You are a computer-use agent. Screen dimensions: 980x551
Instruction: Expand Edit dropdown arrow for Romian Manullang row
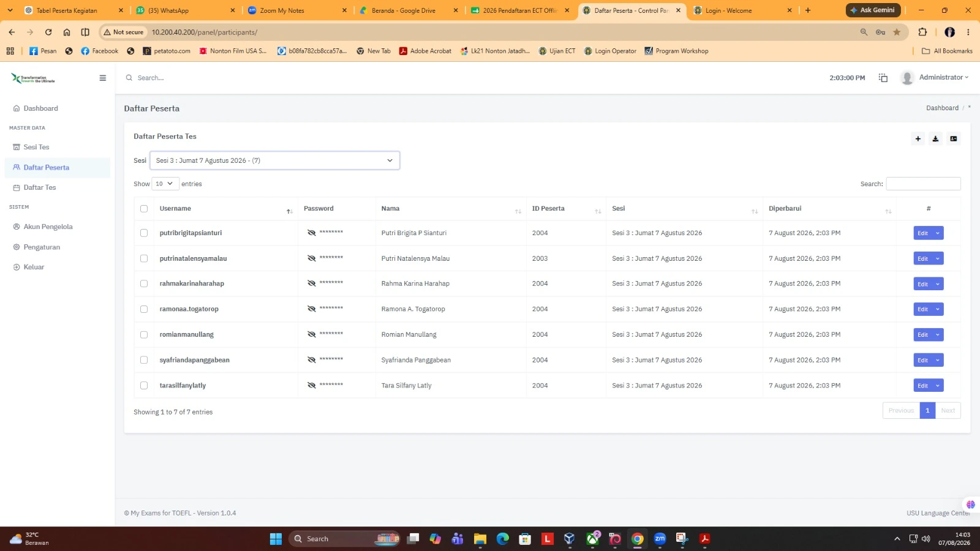coord(938,335)
